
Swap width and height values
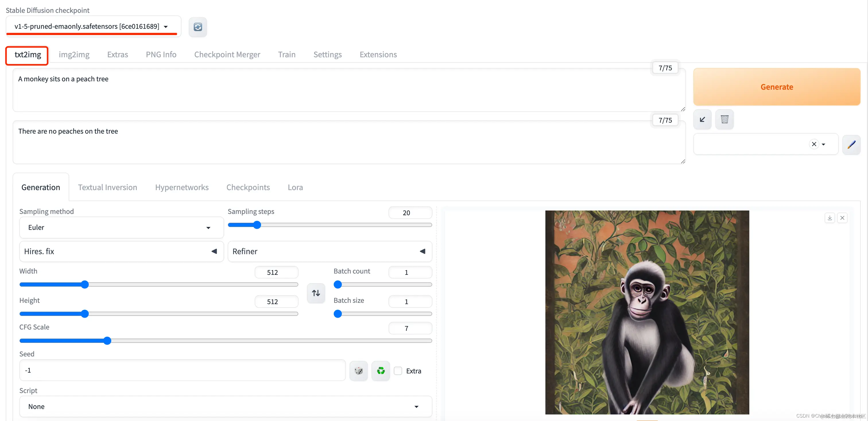[316, 293]
